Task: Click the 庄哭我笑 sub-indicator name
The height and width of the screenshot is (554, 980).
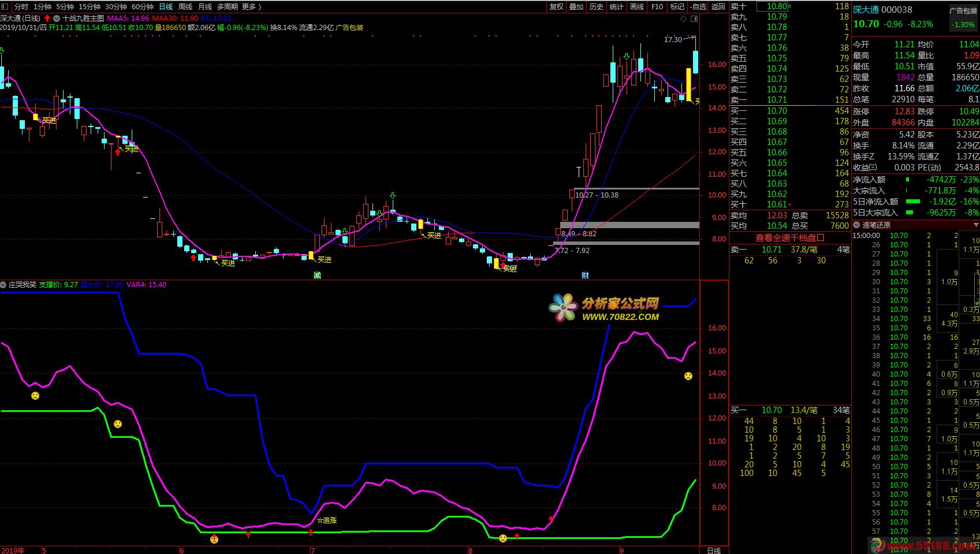Action: tap(22, 284)
